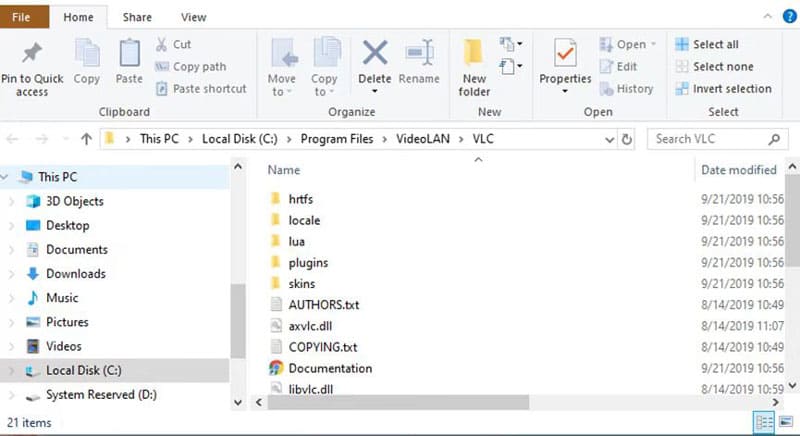Switch to Large icons view in status bar
The image size is (800, 436).
[786, 422]
